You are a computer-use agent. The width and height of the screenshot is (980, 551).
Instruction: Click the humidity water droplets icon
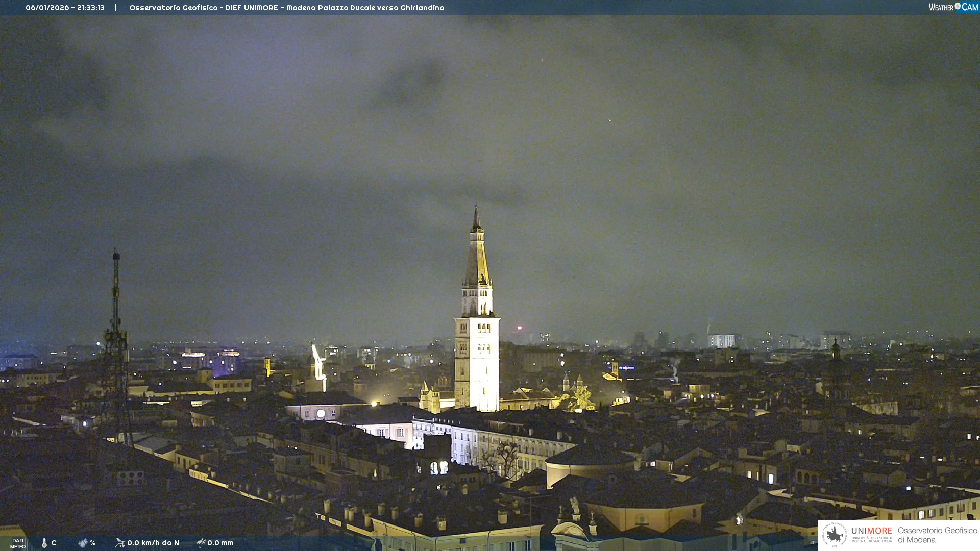pos(83,543)
